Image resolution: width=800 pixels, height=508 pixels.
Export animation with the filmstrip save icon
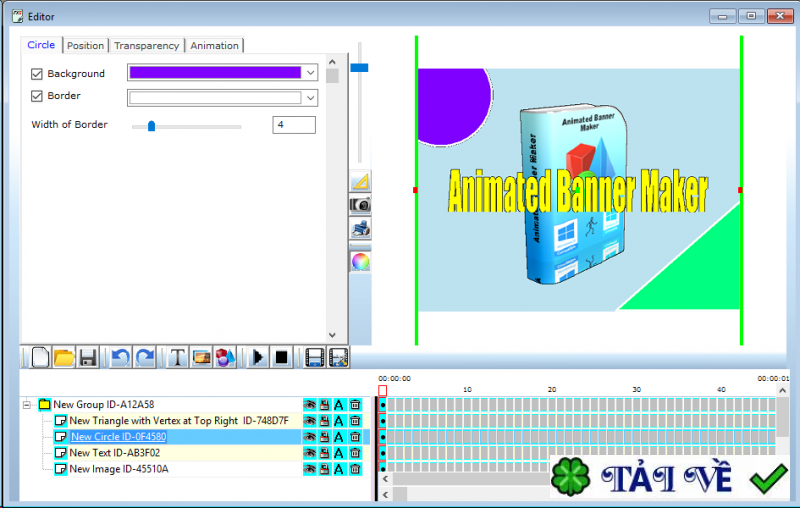[x=314, y=358]
